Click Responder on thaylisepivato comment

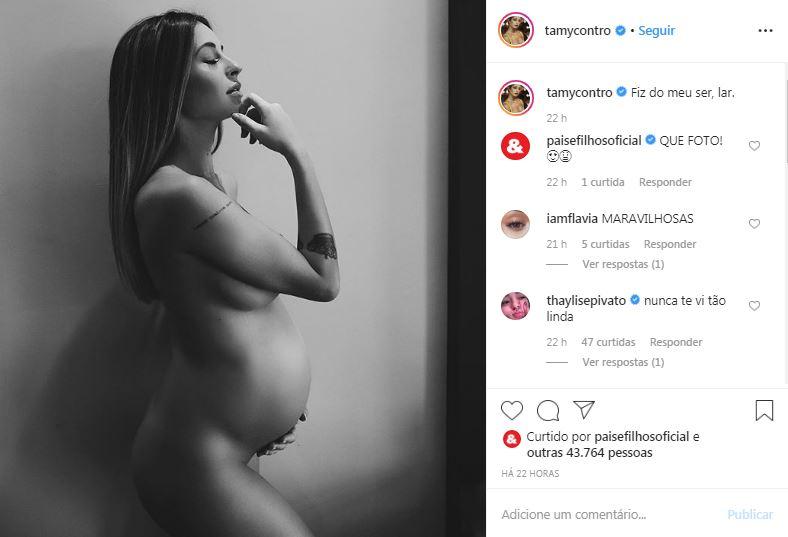click(675, 342)
